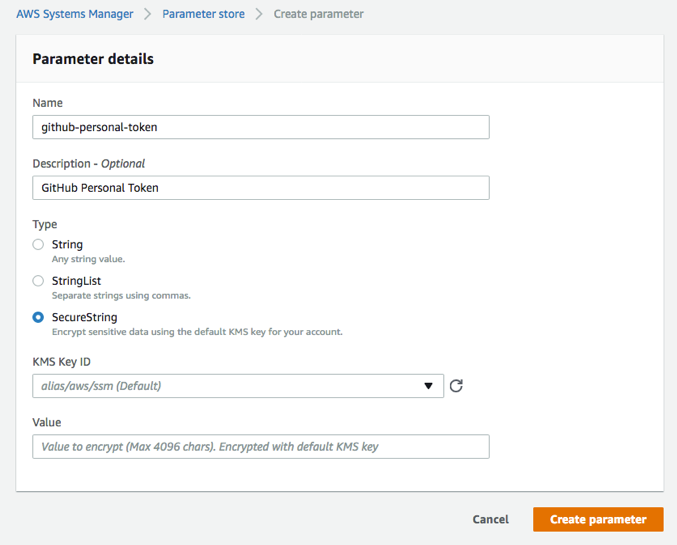This screenshot has width=677, height=545.
Task: Click the breadcrumb chevron after AWS Systems Manager
Action: coord(148,14)
